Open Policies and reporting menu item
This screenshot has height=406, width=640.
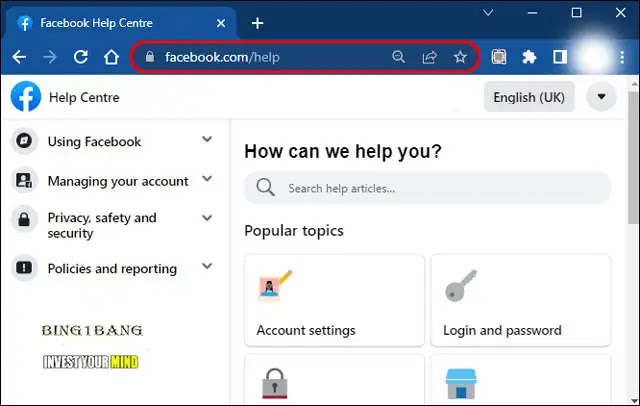click(x=112, y=269)
